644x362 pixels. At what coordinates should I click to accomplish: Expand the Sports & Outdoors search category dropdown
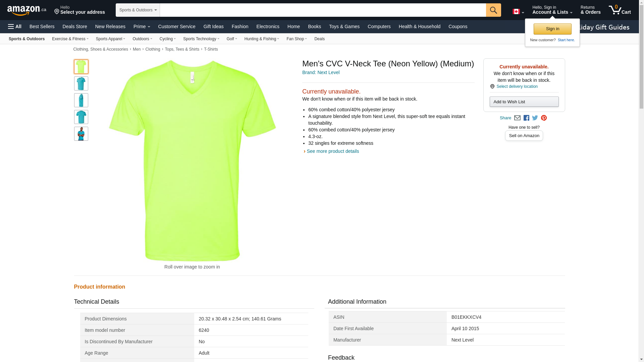(x=138, y=10)
